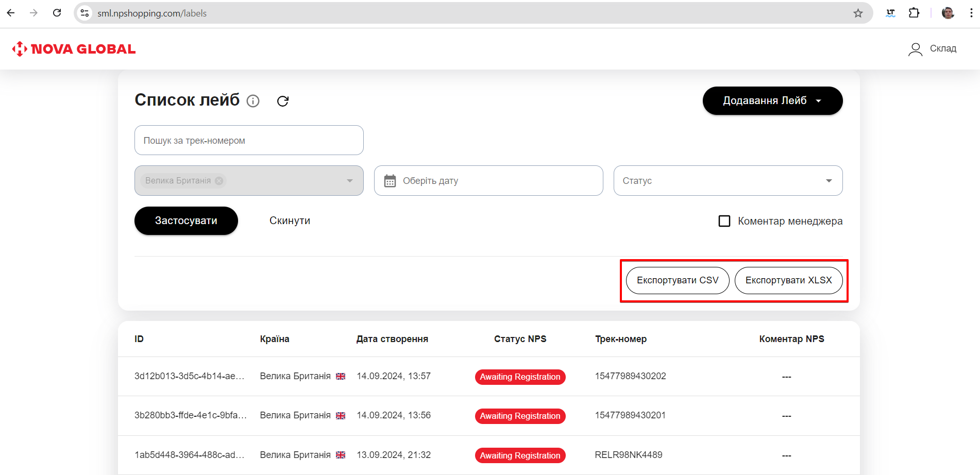Open the browser extensions puzzle icon
This screenshot has height=475, width=980.
(914, 13)
